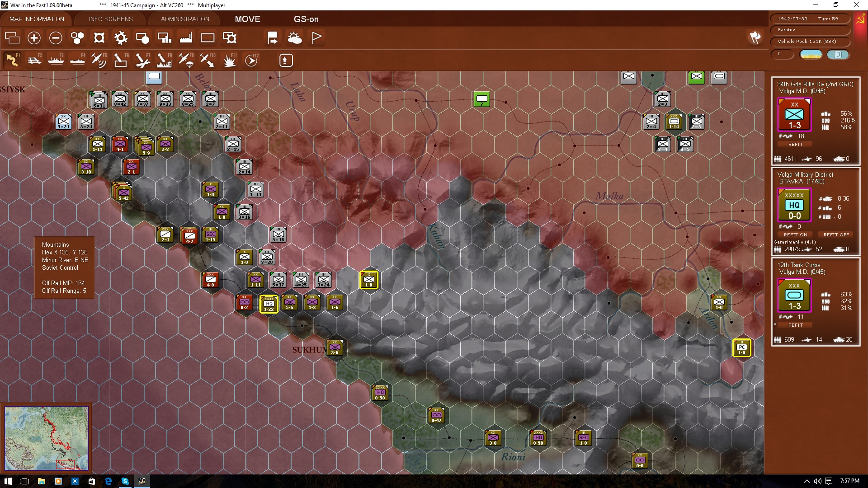Select F11 explosion mode icon

[x=230, y=60]
